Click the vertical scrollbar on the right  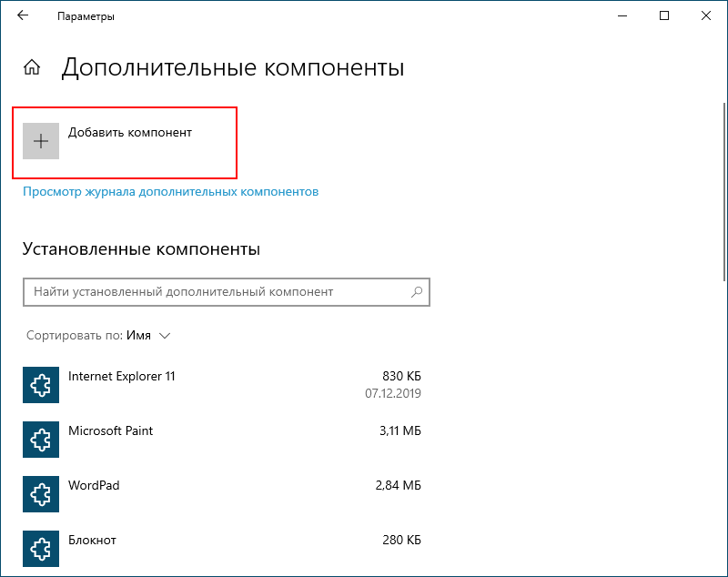724,192
